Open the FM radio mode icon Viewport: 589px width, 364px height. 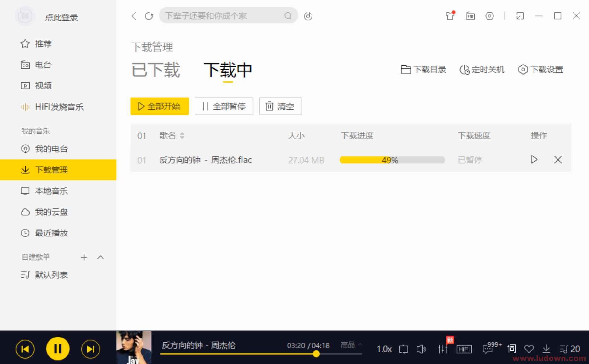[470, 16]
